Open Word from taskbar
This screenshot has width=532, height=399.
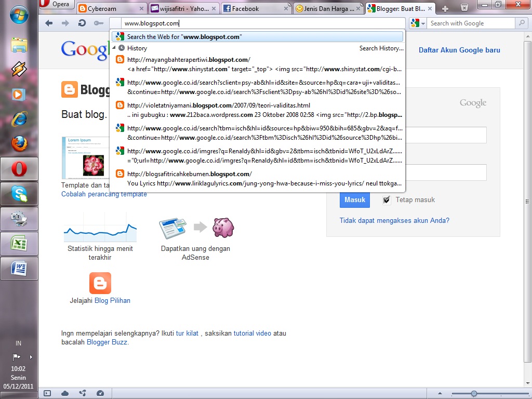coord(19,269)
